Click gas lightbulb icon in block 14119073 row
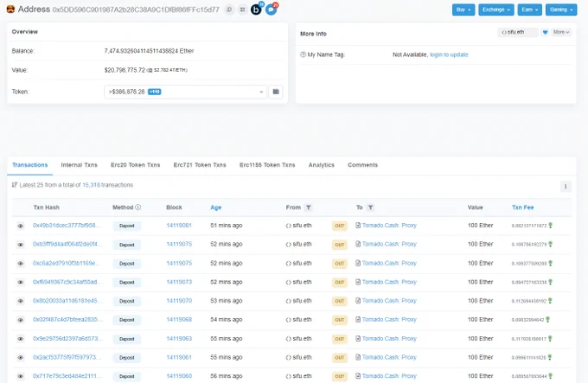The width and height of the screenshot is (588, 383). (551, 282)
